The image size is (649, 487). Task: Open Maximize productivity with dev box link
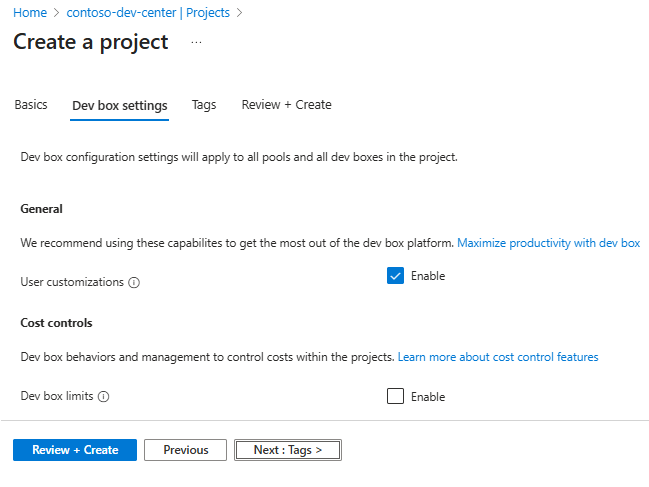pyautogui.click(x=548, y=243)
